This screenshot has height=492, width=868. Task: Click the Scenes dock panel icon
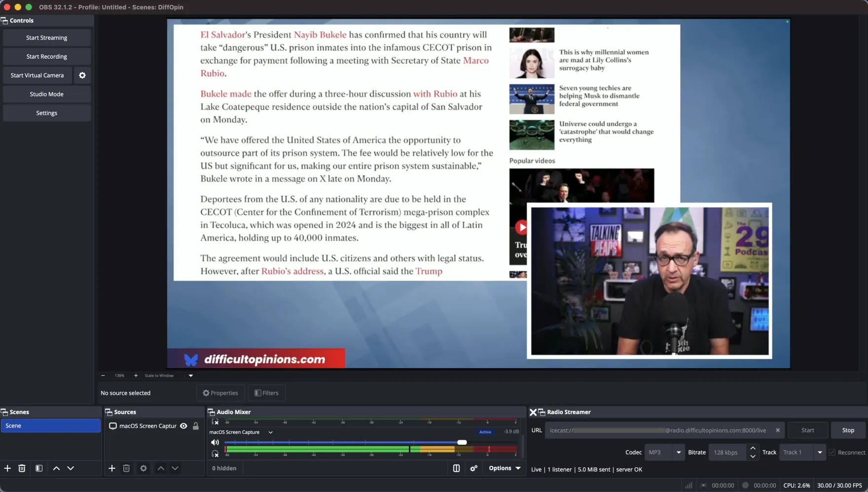4,412
